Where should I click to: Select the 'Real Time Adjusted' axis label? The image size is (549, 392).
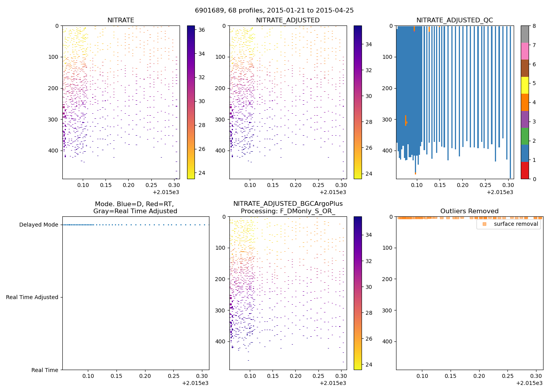[x=32, y=298]
